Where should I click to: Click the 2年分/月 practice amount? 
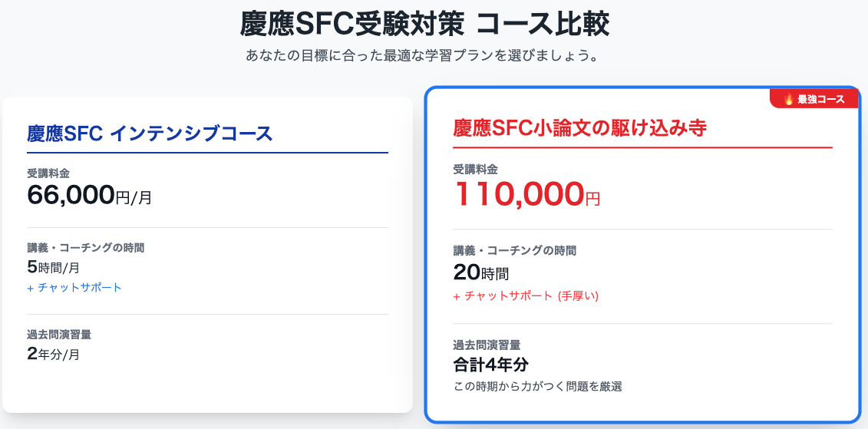pos(53,354)
